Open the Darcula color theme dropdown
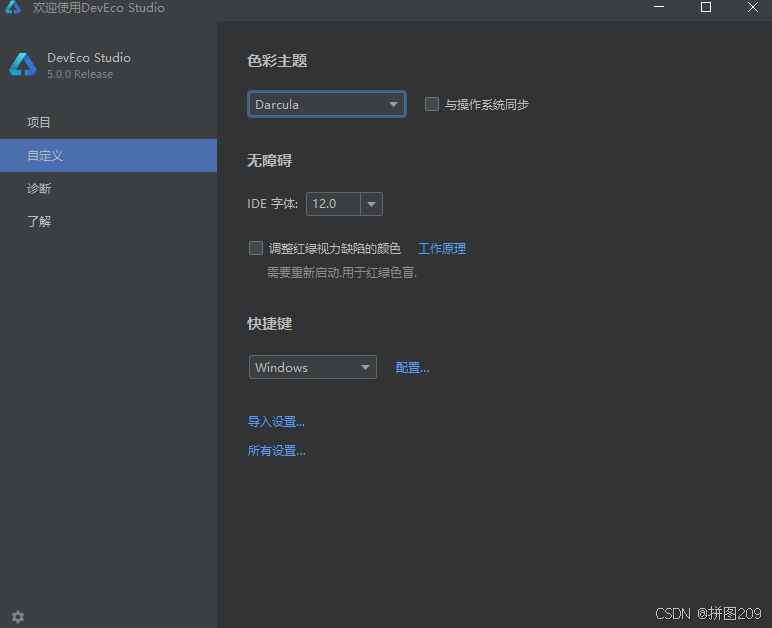 (x=327, y=104)
